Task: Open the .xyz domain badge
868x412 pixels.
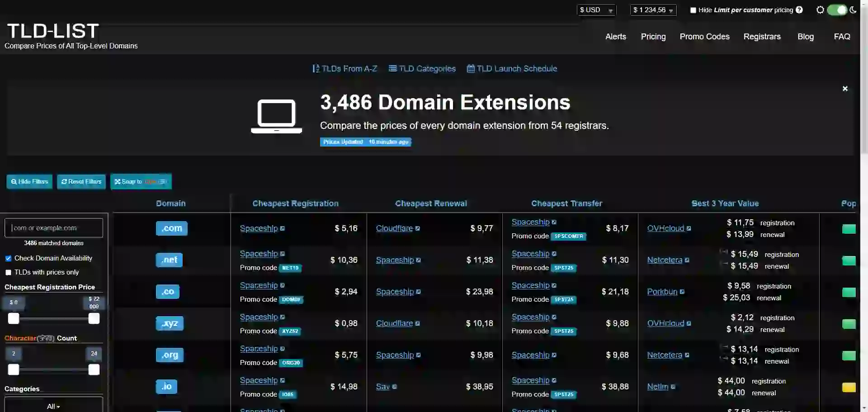Action: point(170,323)
